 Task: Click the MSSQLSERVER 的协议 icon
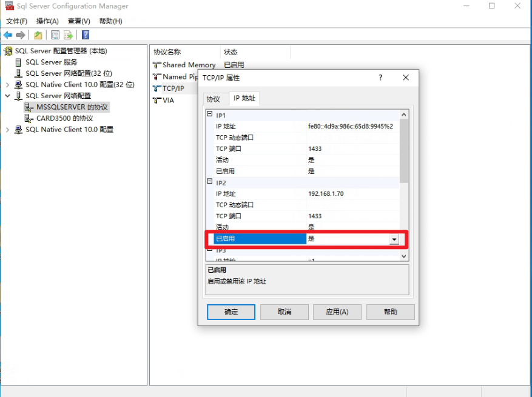click(x=29, y=107)
